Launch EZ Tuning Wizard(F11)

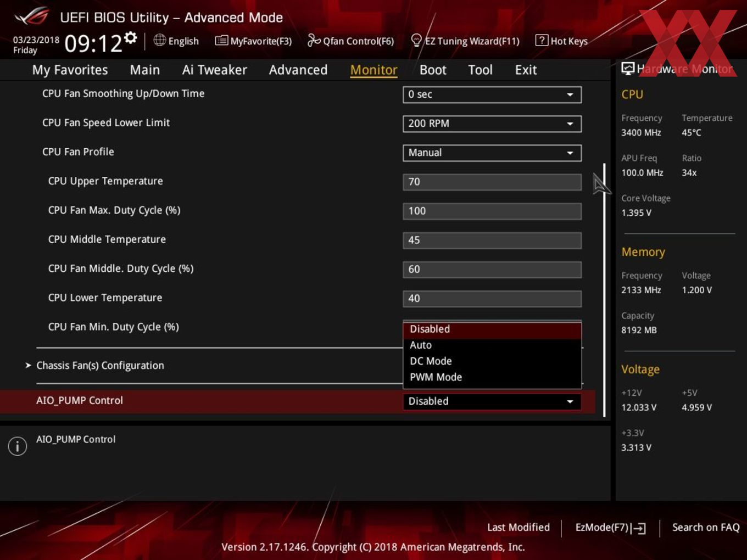(x=465, y=41)
